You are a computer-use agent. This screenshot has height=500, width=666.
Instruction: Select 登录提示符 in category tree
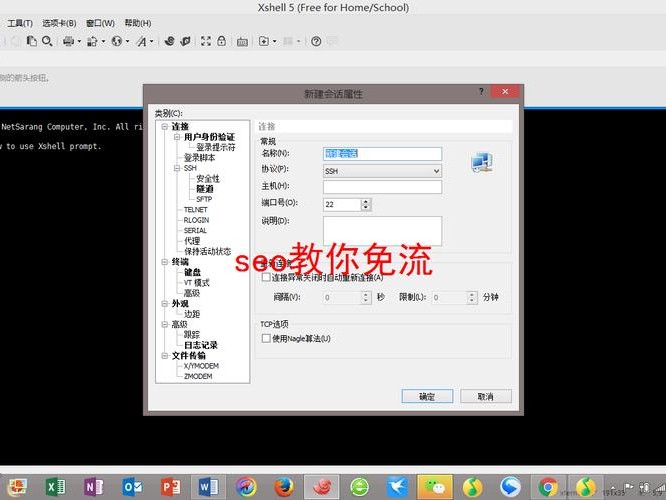tap(216, 147)
